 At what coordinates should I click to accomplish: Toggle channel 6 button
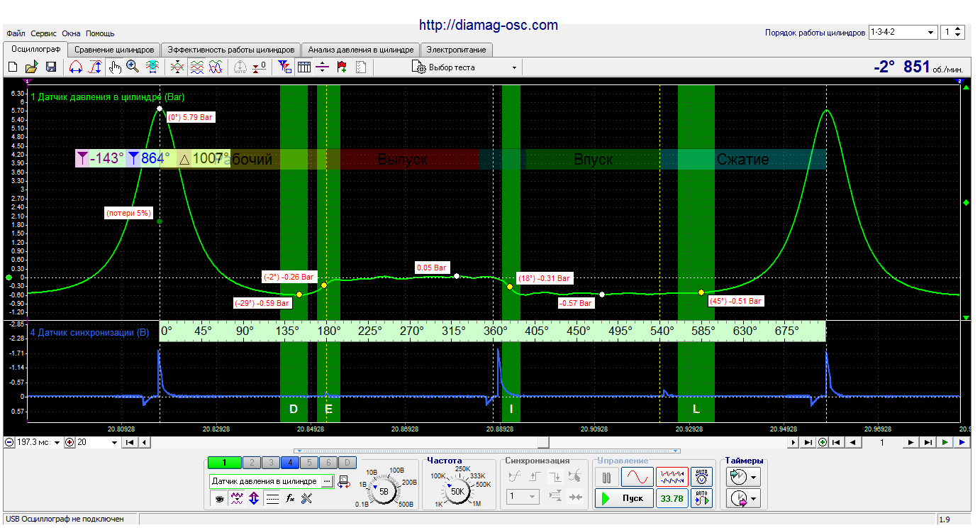click(328, 463)
